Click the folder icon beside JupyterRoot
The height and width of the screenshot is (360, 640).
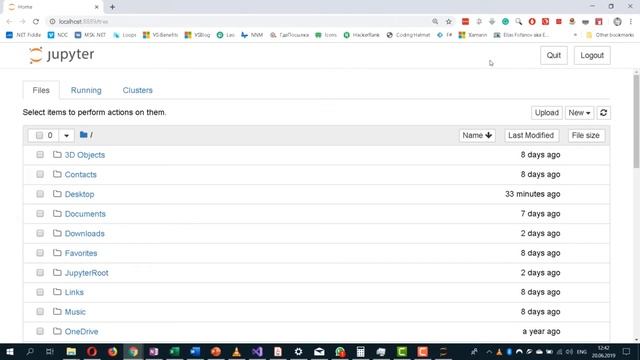pos(57,272)
